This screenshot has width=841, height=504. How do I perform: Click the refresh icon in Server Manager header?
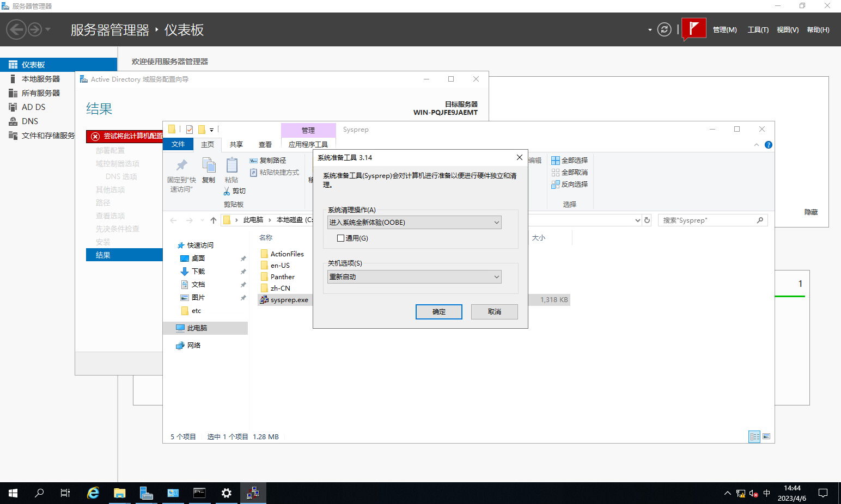click(664, 29)
